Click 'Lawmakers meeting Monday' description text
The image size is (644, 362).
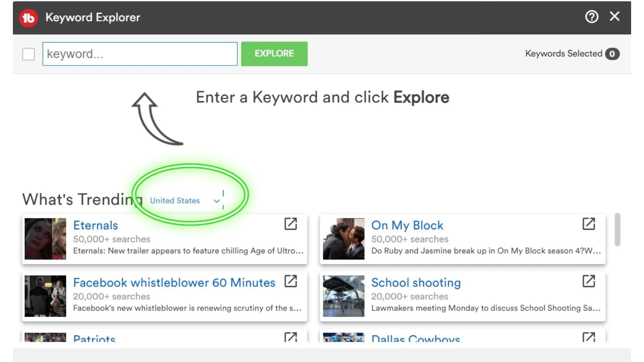tap(486, 308)
